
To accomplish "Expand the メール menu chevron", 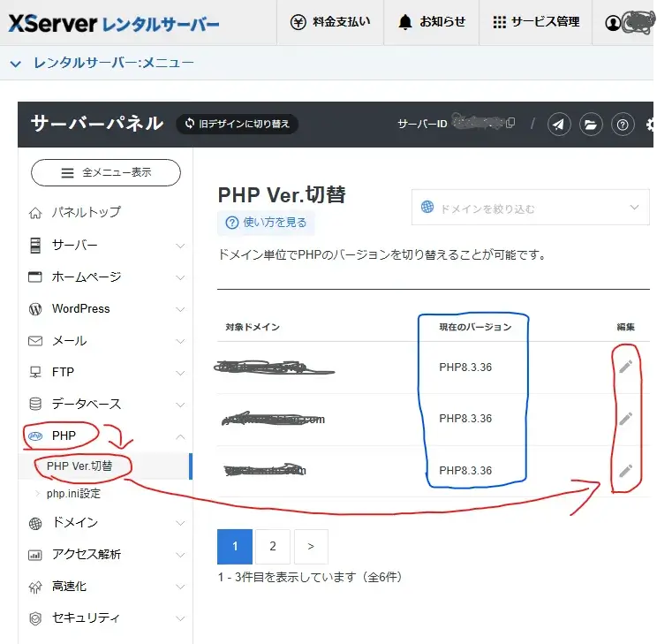I will click(180, 341).
